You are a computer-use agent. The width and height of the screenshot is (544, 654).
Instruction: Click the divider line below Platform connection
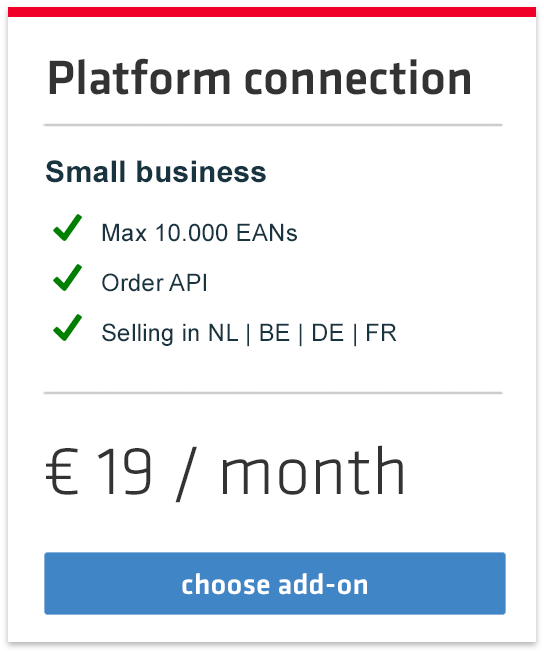tap(273, 125)
